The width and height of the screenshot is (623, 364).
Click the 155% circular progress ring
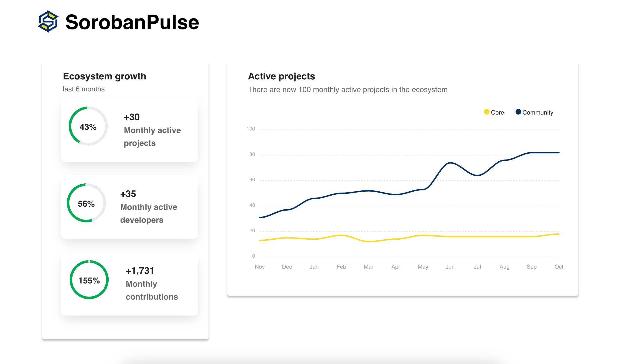pyautogui.click(x=89, y=280)
